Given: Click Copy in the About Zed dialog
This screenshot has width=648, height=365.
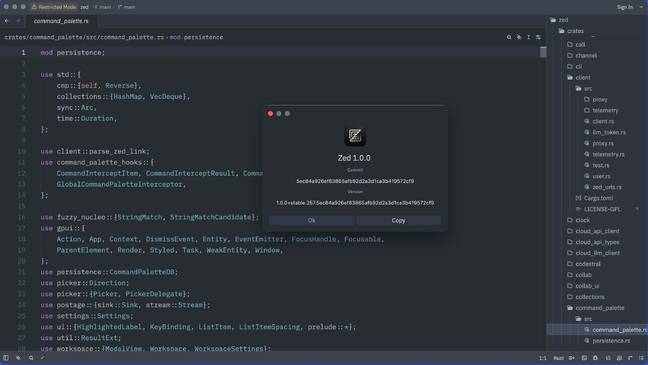Looking at the screenshot, I should (398, 220).
